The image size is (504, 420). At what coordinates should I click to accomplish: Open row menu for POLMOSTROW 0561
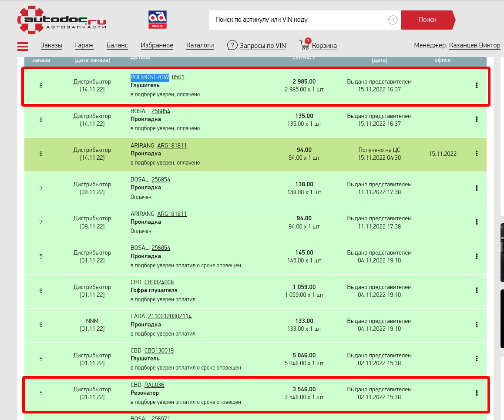tap(477, 85)
